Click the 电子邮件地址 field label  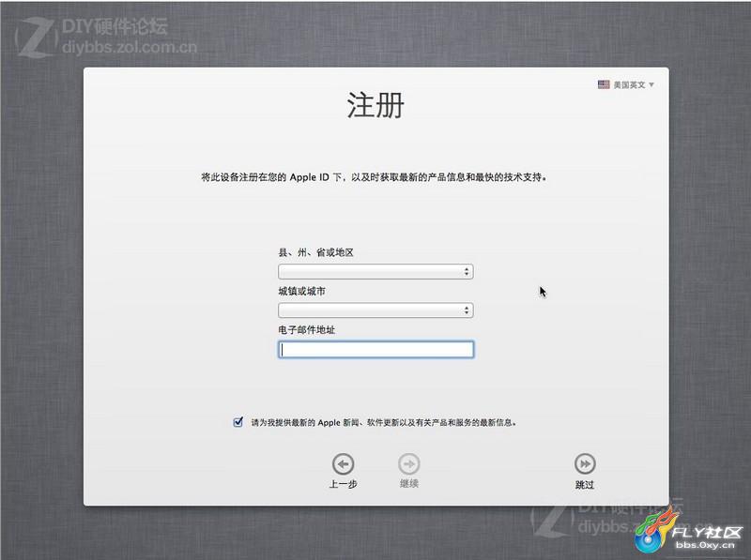[307, 330]
